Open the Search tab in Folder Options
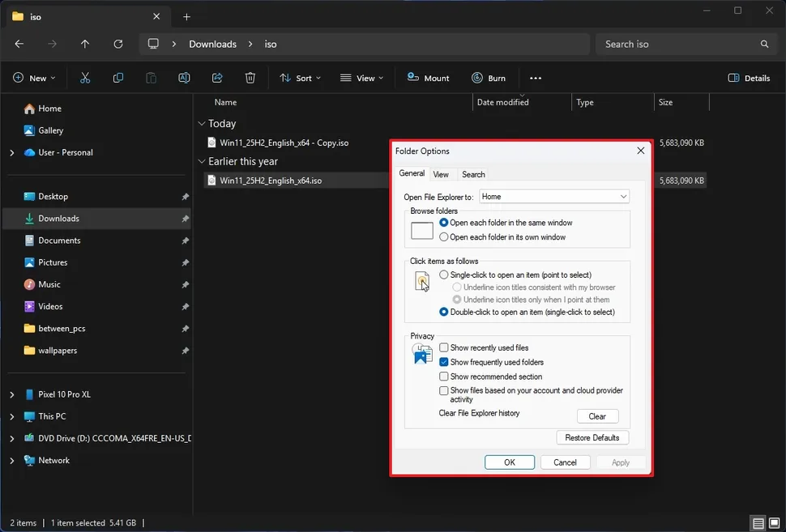Viewport: 786px width, 532px height. (473, 174)
